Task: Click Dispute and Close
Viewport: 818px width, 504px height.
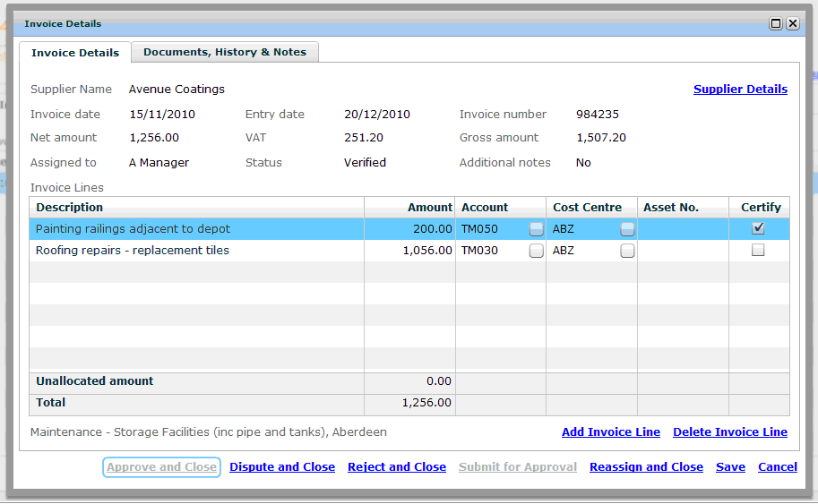Action: click(282, 467)
